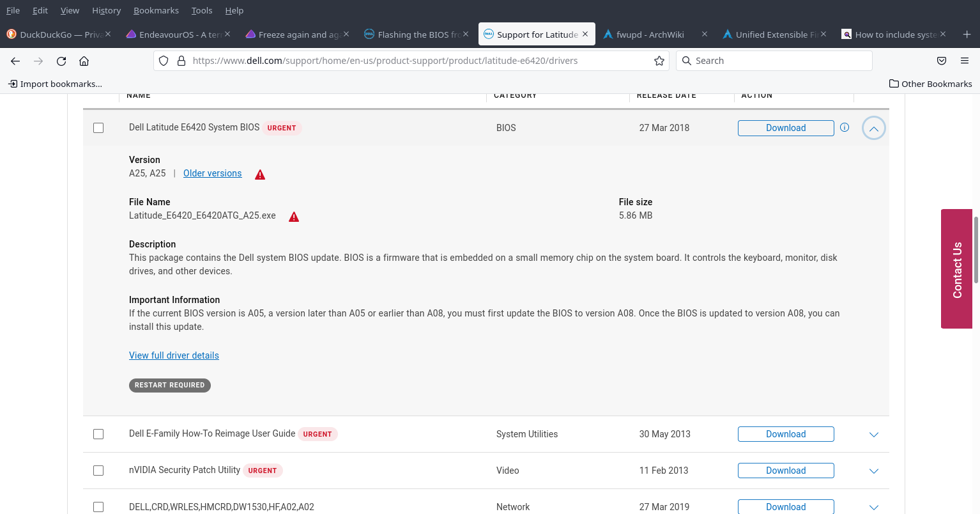The width and height of the screenshot is (980, 514).
Task: Go back to the previous page
Action: (15, 61)
